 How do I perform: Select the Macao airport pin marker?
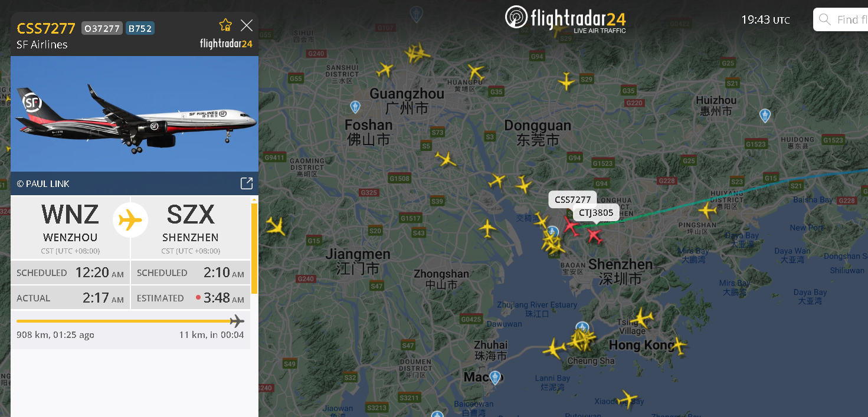tap(495, 377)
